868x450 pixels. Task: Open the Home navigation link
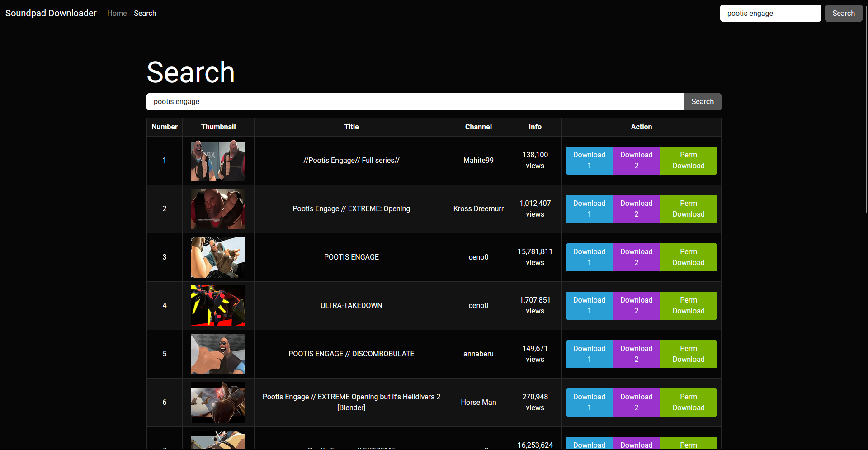[117, 13]
